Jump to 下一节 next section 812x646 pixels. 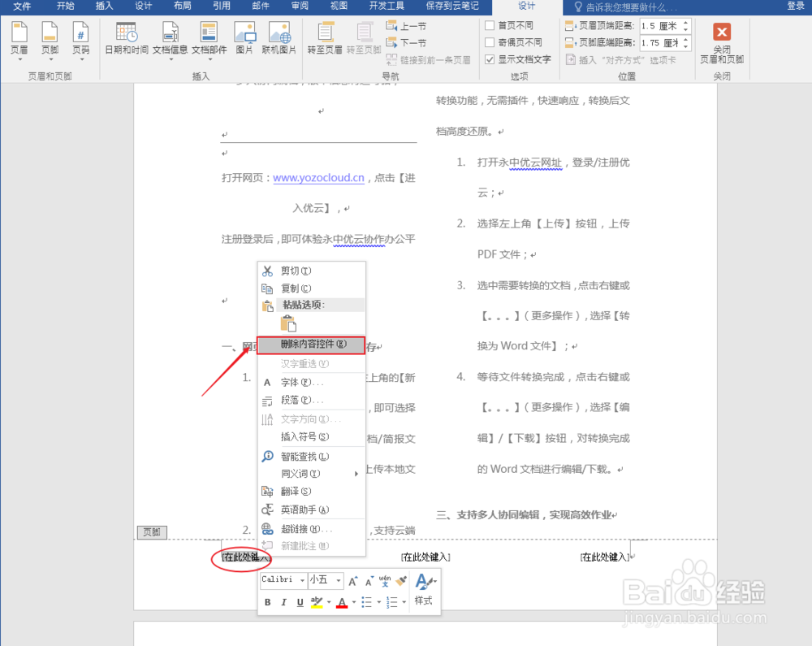[407, 42]
